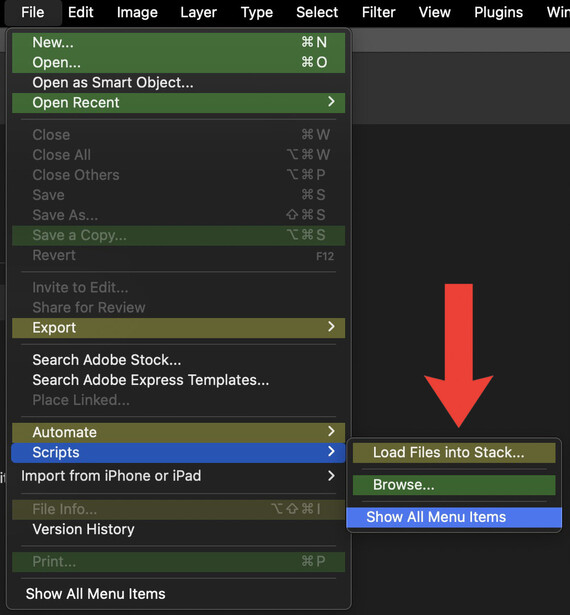Click the Share for Review entry
This screenshot has height=615, width=570.
(x=178, y=308)
